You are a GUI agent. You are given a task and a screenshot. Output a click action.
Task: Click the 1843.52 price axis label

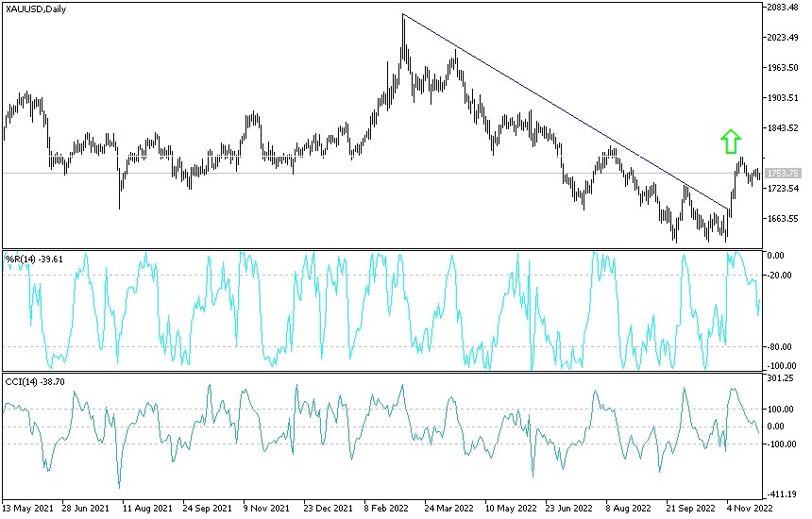(783, 128)
